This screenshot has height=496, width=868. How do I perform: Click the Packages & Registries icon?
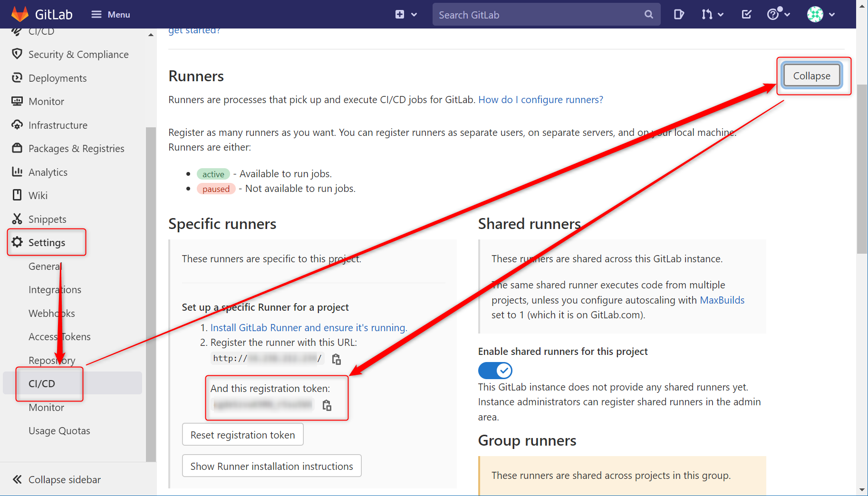(x=17, y=148)
